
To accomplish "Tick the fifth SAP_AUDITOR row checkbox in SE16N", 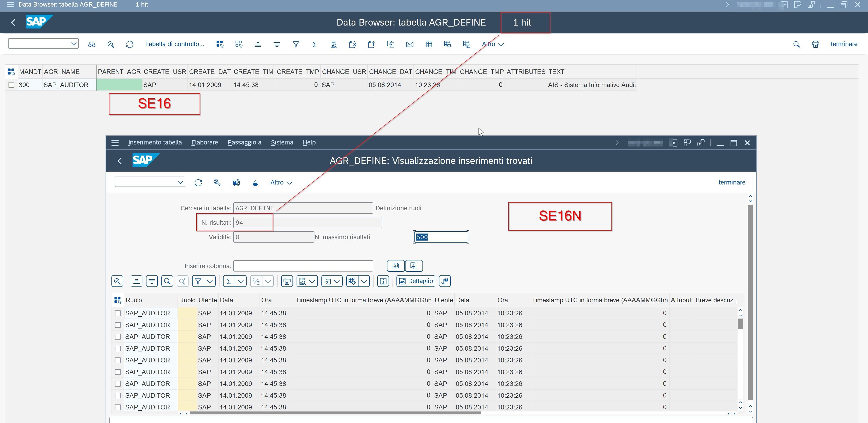I will pyautogui.click(x=118, y=360).
